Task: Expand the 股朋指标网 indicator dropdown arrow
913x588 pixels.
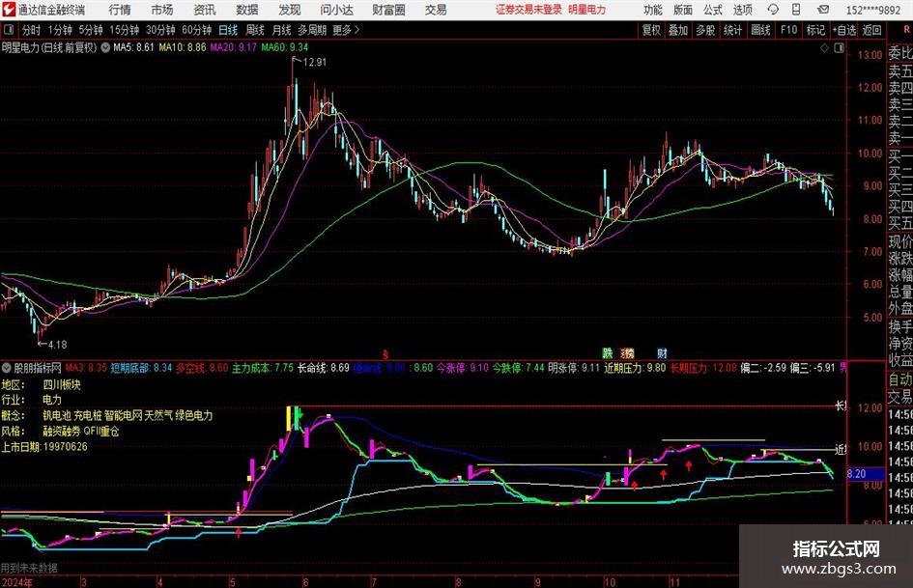Action: 7,368
